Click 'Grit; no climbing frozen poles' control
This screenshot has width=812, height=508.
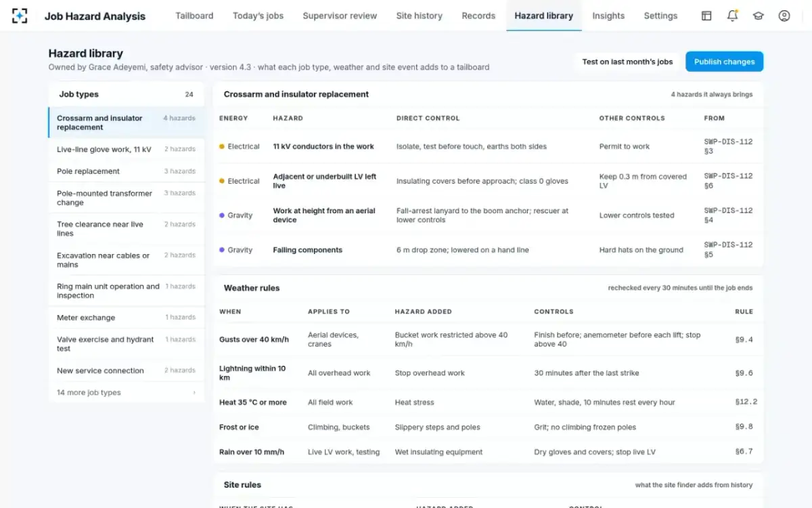coord(585,427)
